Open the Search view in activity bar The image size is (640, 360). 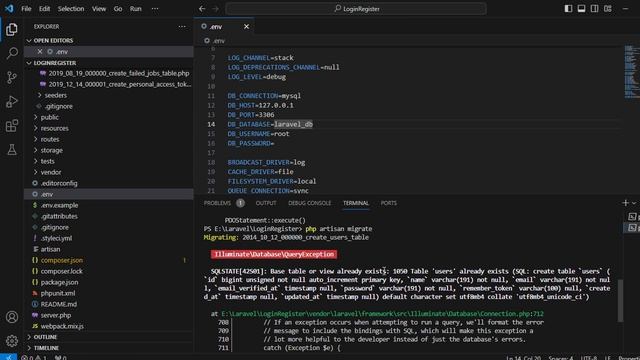pos(12,53)
